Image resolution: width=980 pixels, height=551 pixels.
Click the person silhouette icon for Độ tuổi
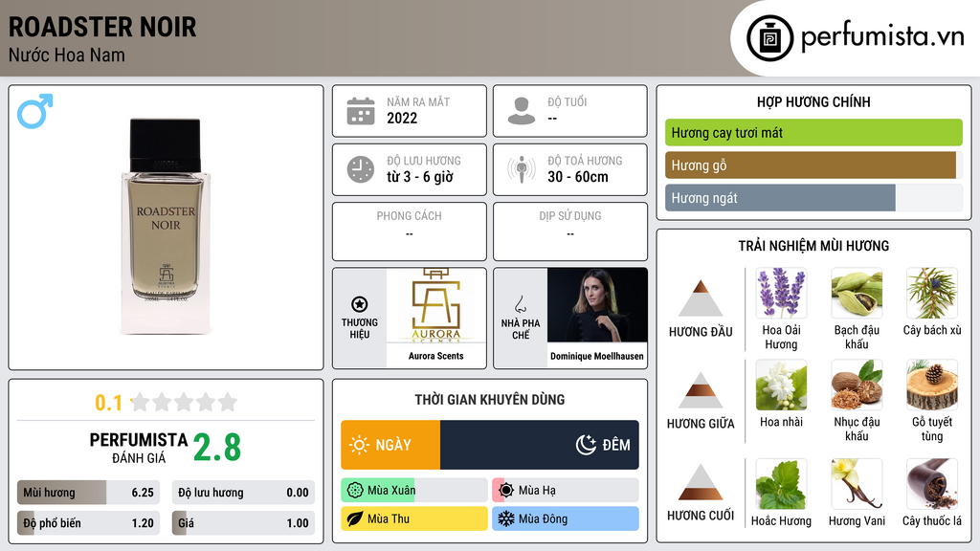522,111
